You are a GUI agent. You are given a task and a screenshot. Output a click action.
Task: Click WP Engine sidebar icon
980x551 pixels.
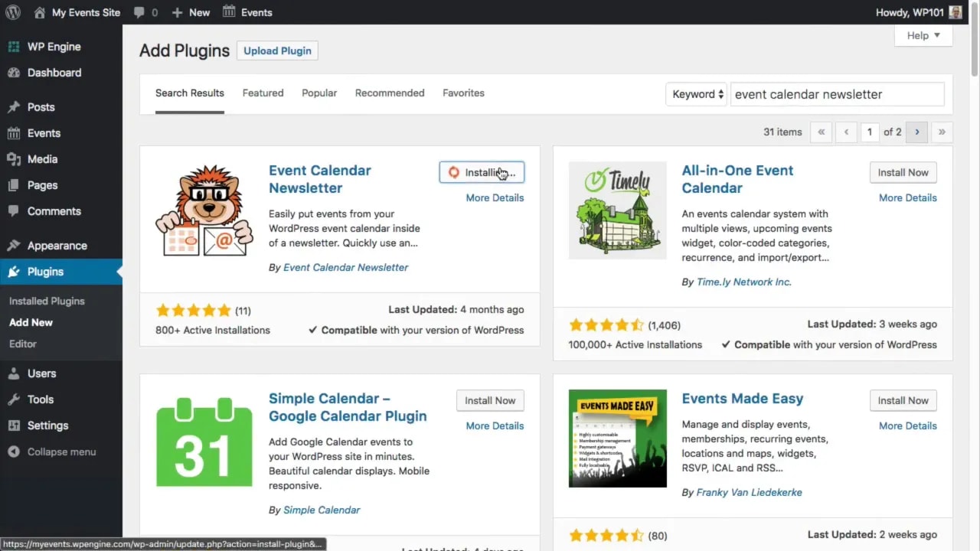[x=14, y=47]
